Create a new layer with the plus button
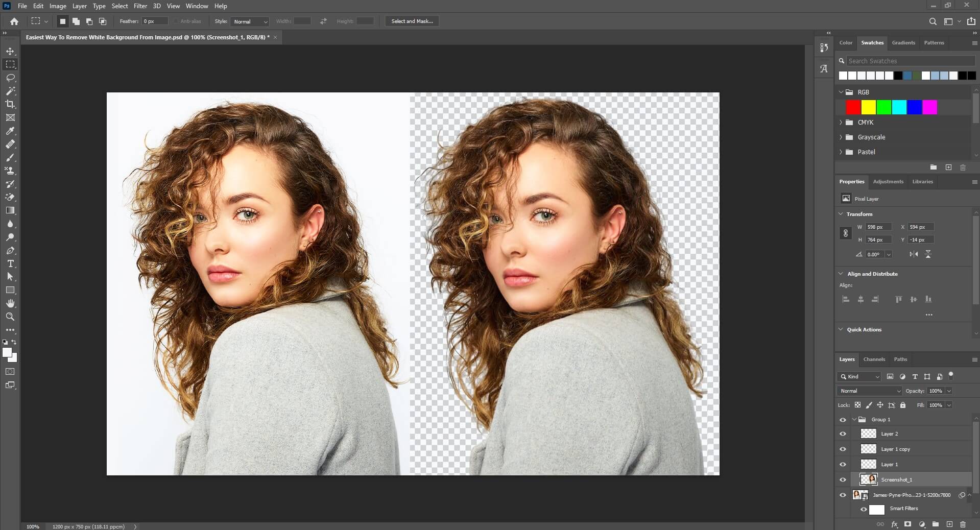This screenshot has height=530, width=980. pos(950,524)
